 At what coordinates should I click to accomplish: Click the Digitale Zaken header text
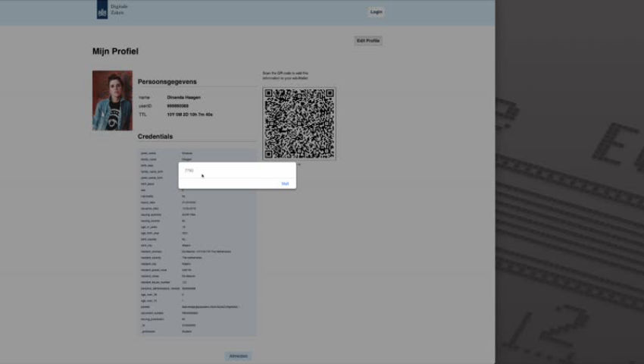(119, 10)
